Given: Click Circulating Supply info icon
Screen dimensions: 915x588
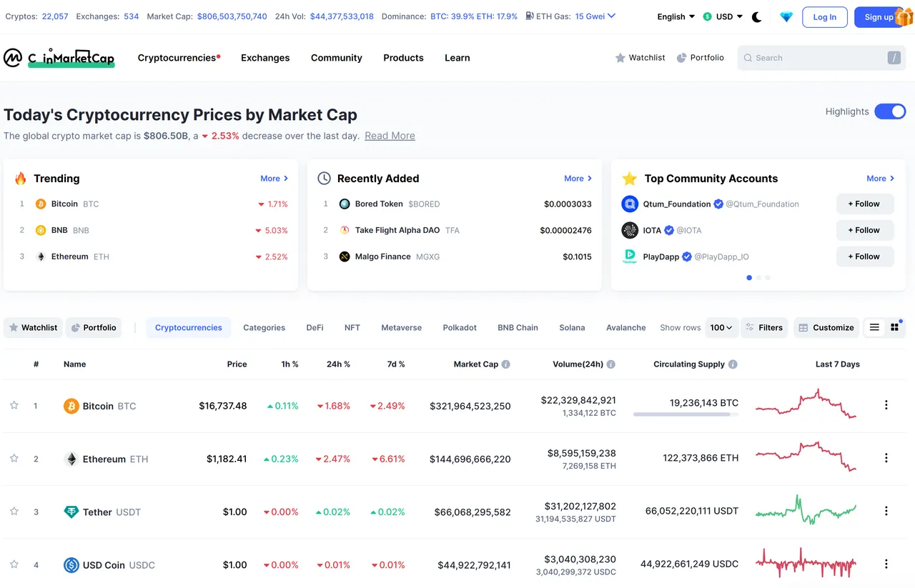Looking at the screenshot, I should (733, 364).
